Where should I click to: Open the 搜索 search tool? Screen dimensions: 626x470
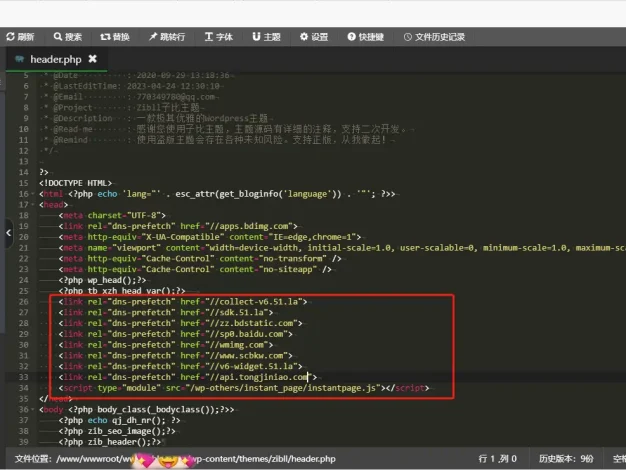coord(67,37)
